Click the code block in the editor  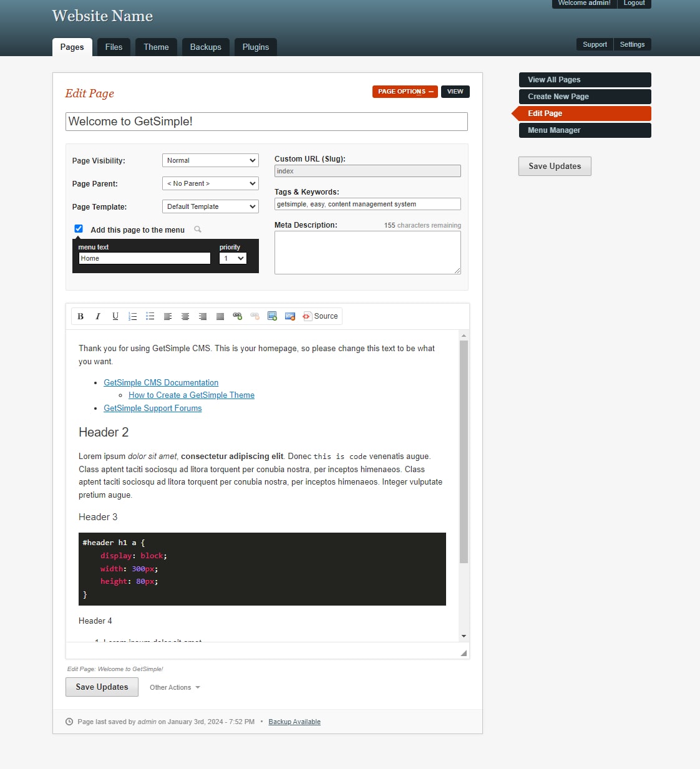point(262,569)
